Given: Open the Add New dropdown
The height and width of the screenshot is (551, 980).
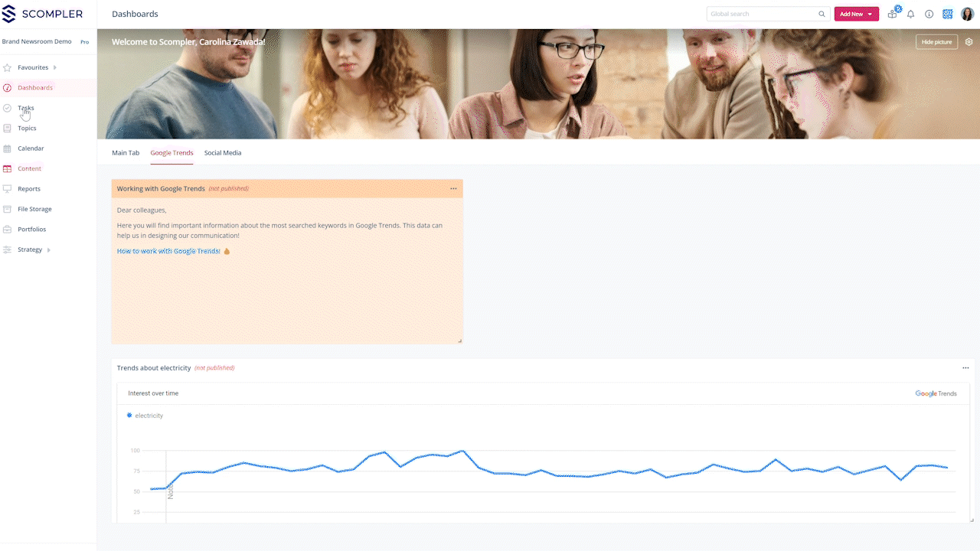Looking at the screenshot, I should tap(856, 14).
